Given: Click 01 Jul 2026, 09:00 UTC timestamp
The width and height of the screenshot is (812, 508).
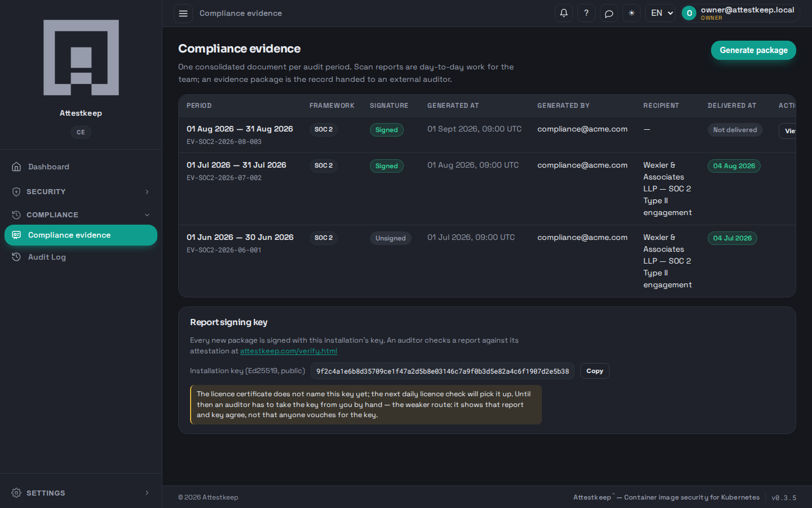Looking at the screenshot, I should (x=471, y=237).
